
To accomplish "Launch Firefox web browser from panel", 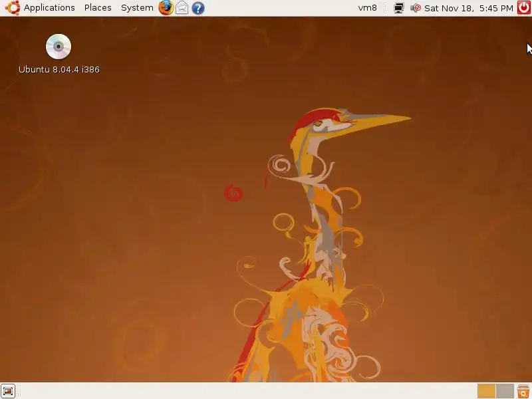I will pyautogui.click(x=166, y=8).
